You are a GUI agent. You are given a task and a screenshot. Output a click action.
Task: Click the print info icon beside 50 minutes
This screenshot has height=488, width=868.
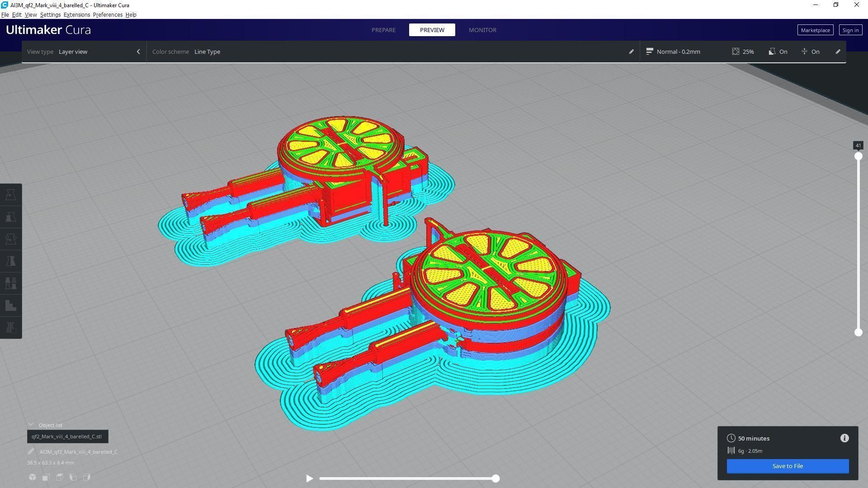844,438
